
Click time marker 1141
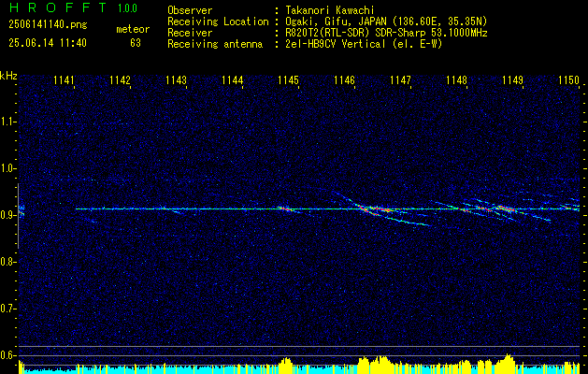coord(64,80)
